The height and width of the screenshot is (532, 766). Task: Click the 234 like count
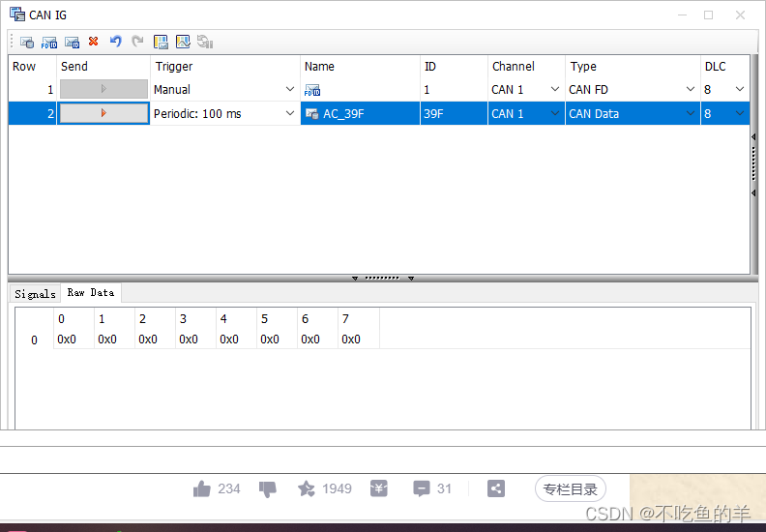coord(228,488)
